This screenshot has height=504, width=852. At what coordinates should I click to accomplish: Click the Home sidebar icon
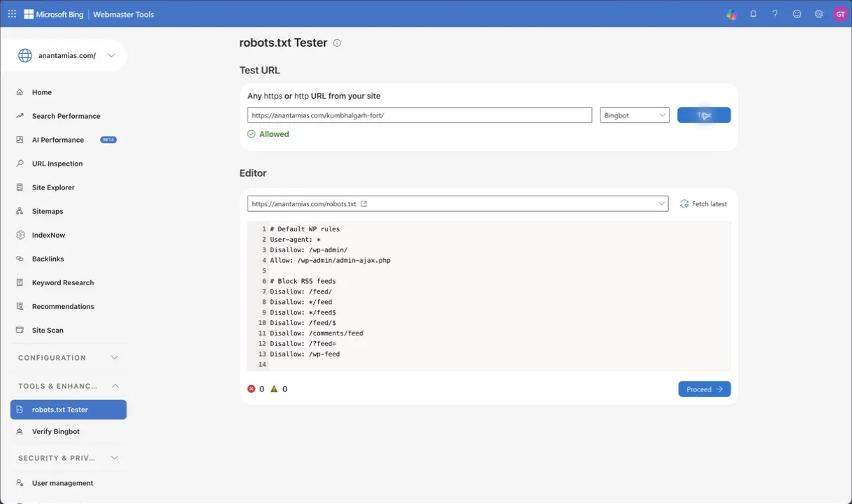pos(20,92)
